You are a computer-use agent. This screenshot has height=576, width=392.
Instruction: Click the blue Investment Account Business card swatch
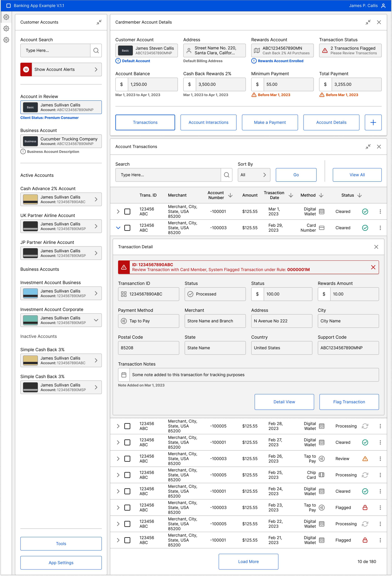(x=30, y=293)
